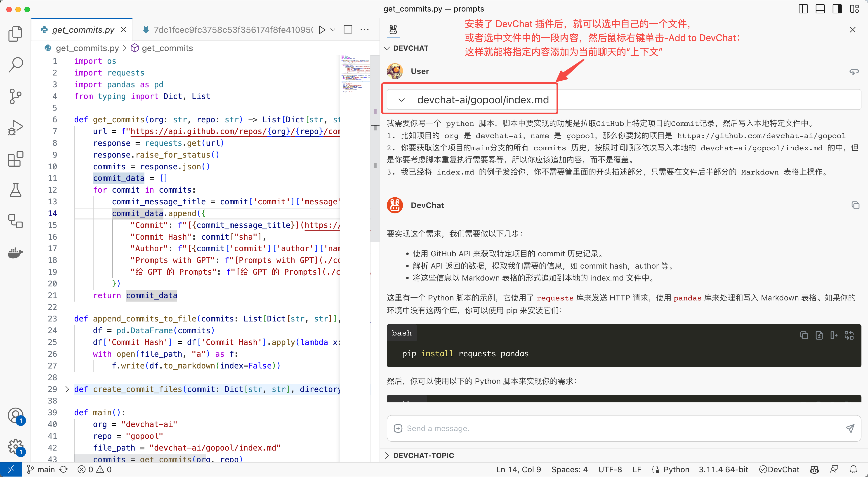
Task: Collapse the DEVCHAT section header
Action: pos(387,48)
